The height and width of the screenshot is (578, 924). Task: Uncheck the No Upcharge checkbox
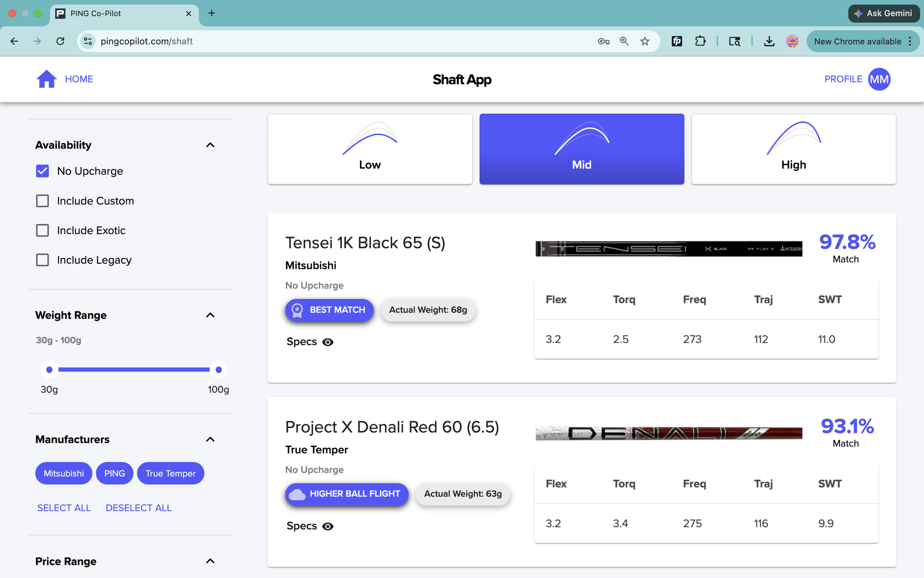click(43, 171)
